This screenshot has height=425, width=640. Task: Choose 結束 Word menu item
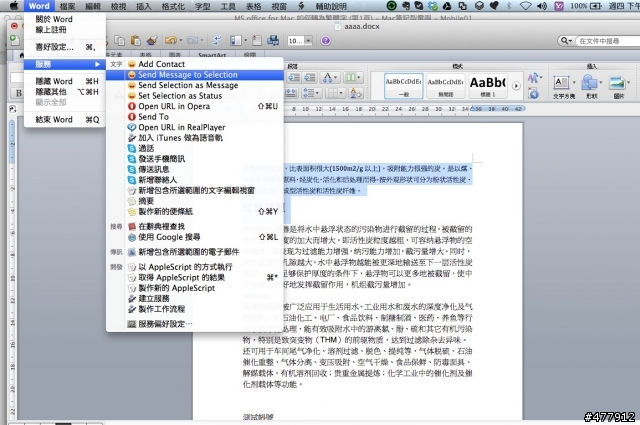[65, 119]
